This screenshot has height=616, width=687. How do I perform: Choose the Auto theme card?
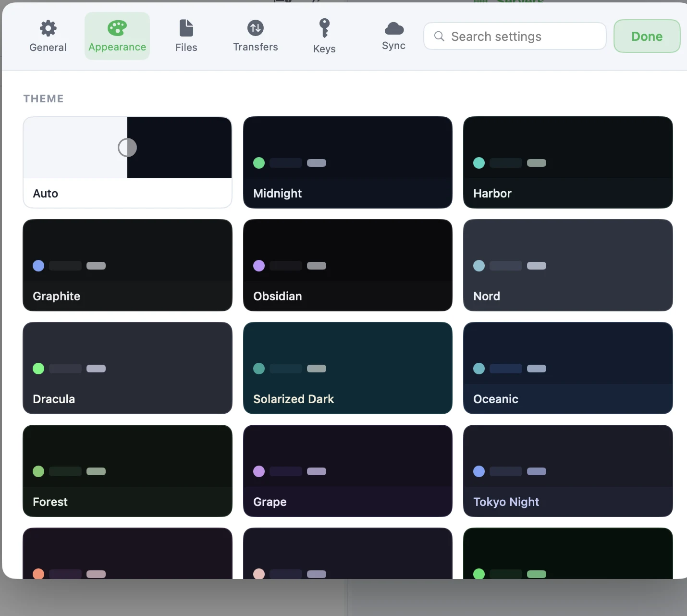[x=127, y=162]
